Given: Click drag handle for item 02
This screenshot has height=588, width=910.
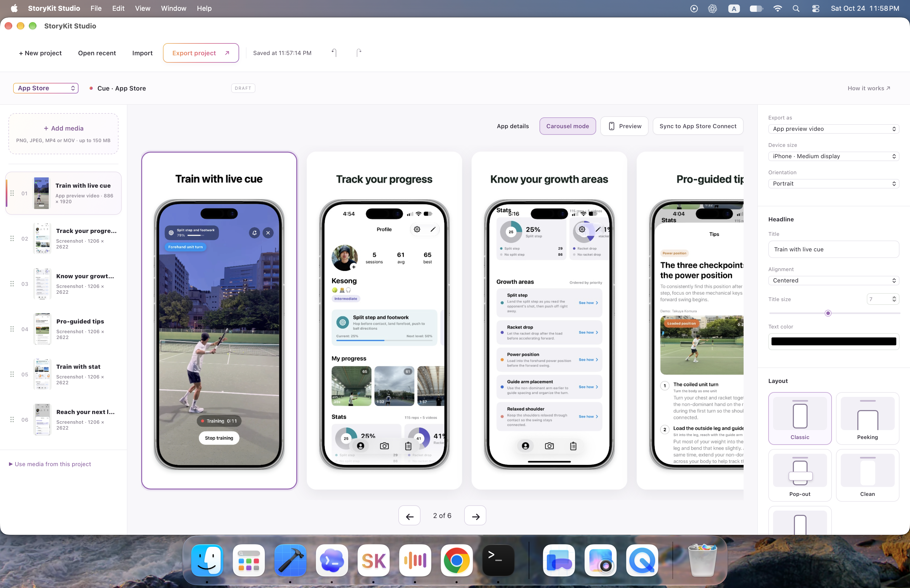Looking at the screenshot, I should pyautogui.click(x=12, y=239).
